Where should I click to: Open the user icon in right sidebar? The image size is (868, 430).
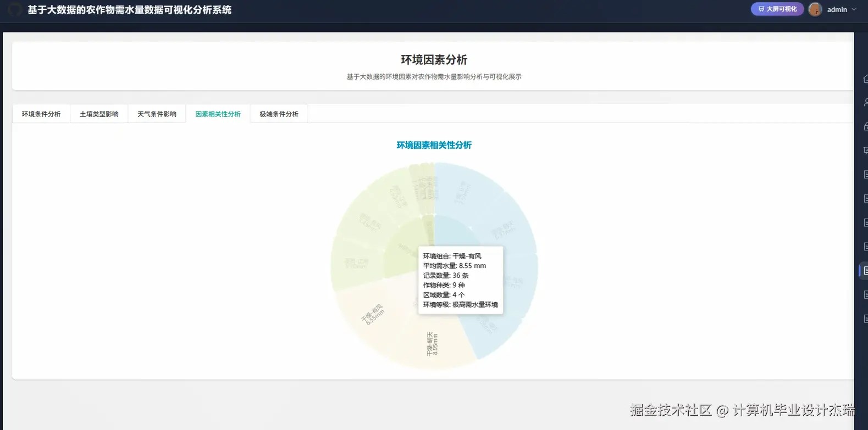click(865, 102)
